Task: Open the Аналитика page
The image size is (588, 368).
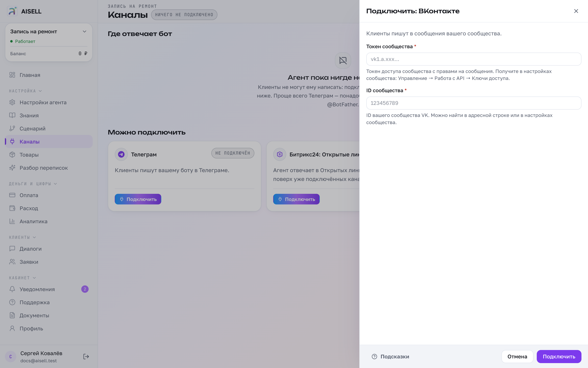Action: click(49, 221)
